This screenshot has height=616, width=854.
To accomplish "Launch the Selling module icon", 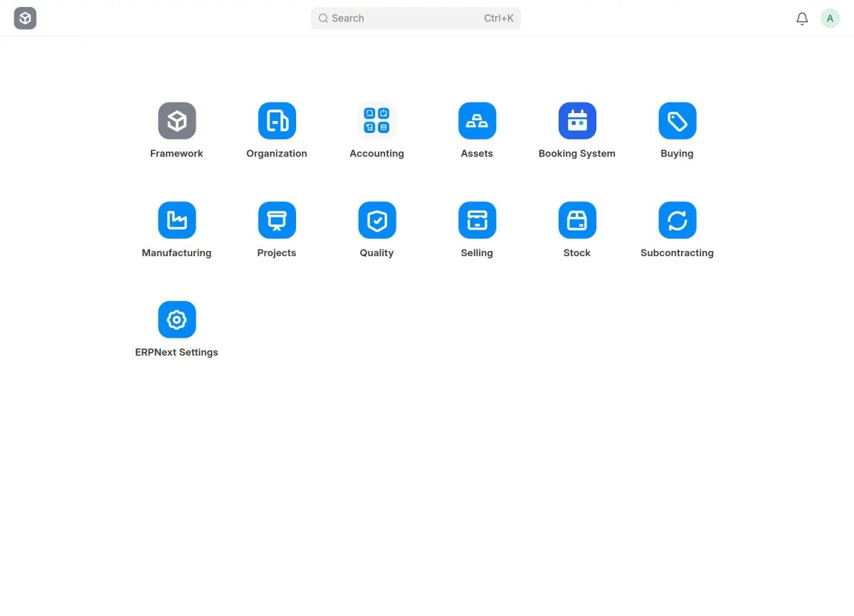I will pyautogui.click(x=477, y=221).
